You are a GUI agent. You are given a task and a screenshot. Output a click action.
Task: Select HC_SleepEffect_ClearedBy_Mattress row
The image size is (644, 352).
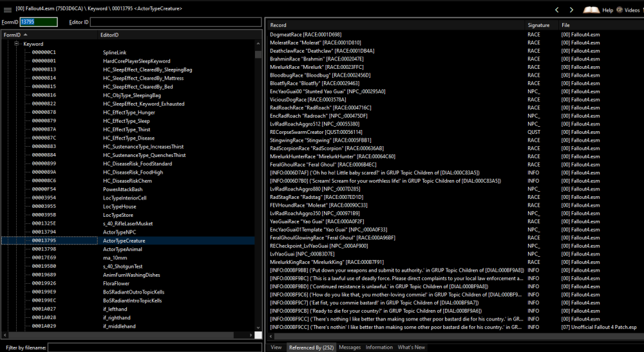(x=128, y=78)
